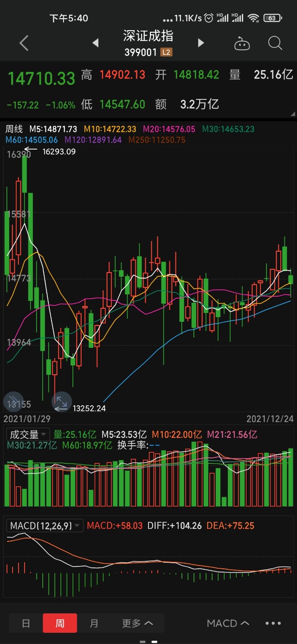Tap the 周线 label above chart
297x644 pixels.
[14, 129]
